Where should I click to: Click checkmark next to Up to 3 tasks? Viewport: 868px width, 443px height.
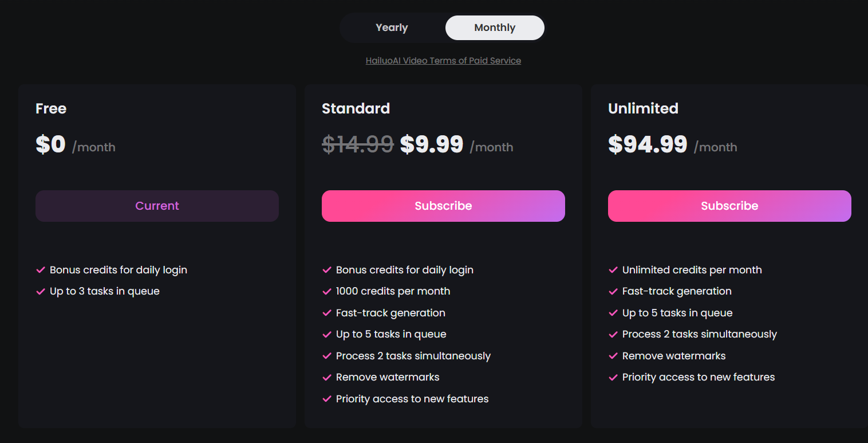click(41, 292)
